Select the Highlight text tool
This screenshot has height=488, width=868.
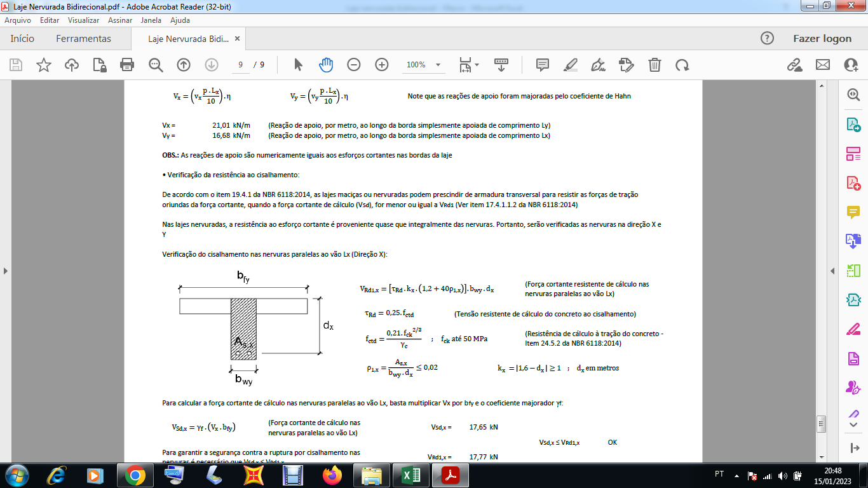[571, 65]
